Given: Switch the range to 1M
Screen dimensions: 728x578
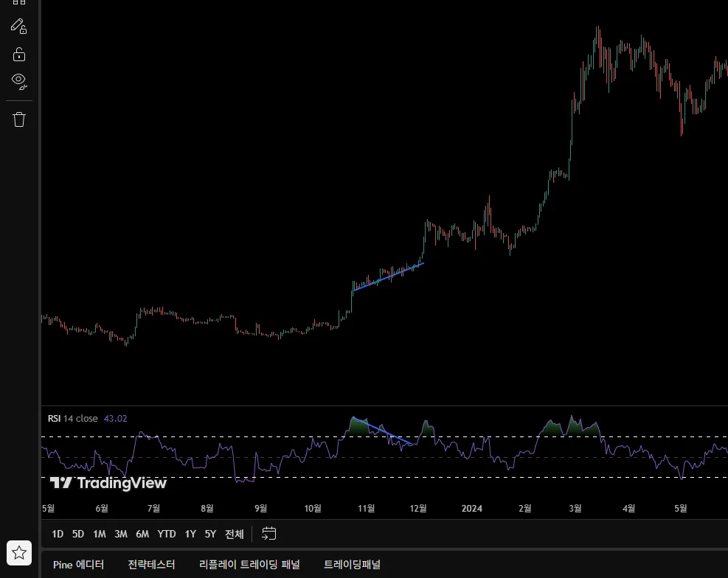Looking at the screenshot, I should [x=100, y=534].
